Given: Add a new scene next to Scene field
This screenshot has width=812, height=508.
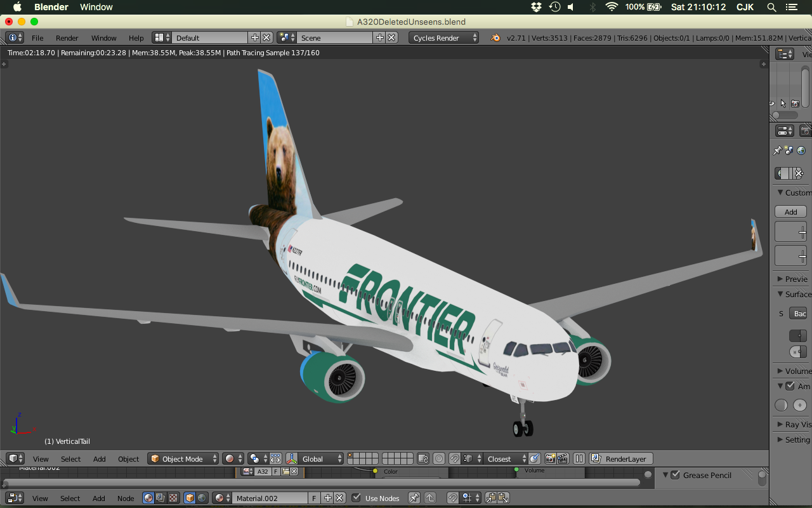Looking at the screenshot, I should (x=379, y=38).
